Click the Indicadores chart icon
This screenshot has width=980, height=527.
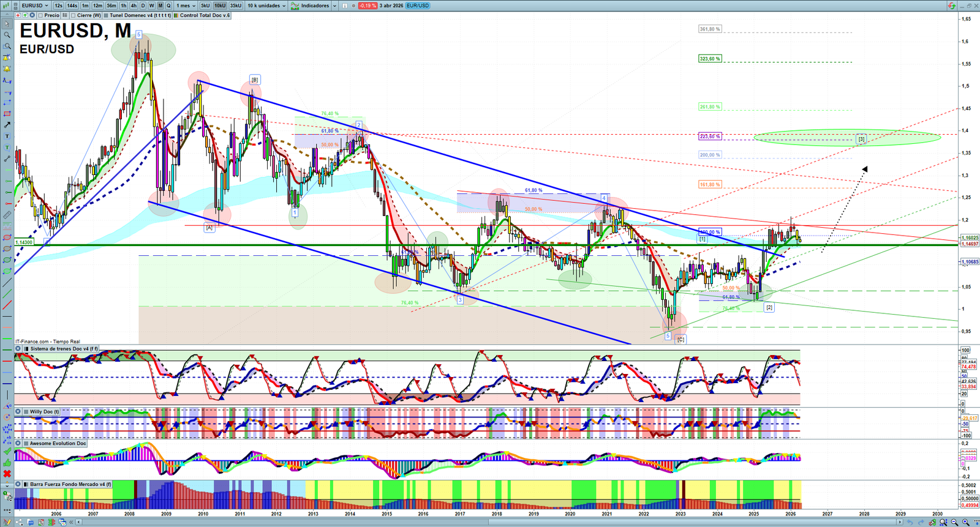(295, 6)
